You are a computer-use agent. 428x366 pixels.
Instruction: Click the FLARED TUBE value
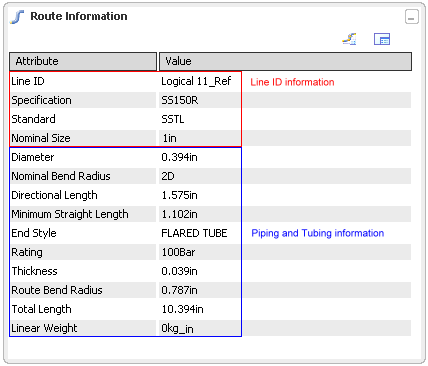194,233
